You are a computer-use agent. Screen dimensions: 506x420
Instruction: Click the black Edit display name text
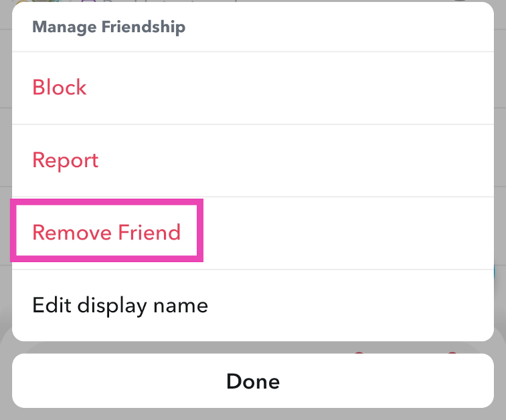point(120,306)
